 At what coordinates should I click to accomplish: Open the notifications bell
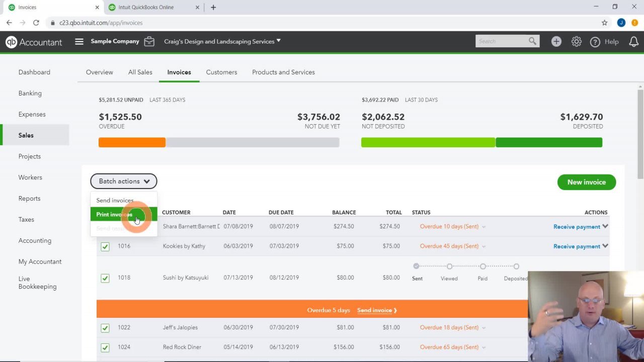tap(634, 41)
